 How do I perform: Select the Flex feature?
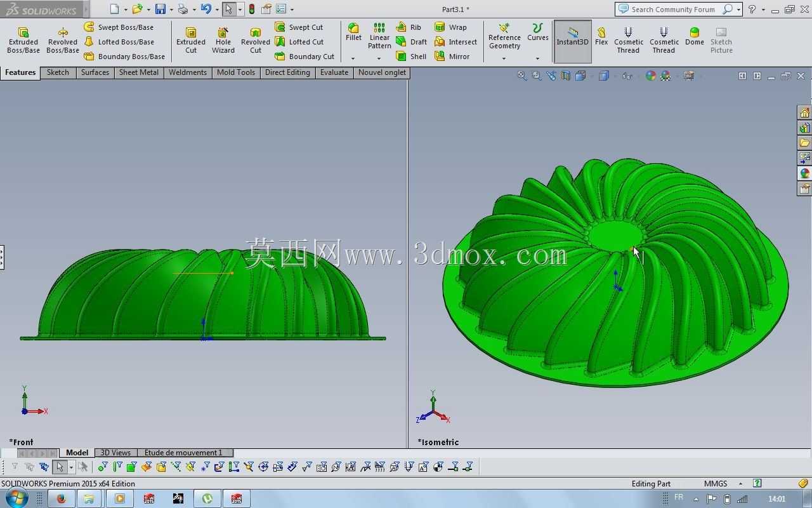tap(601, 36)
